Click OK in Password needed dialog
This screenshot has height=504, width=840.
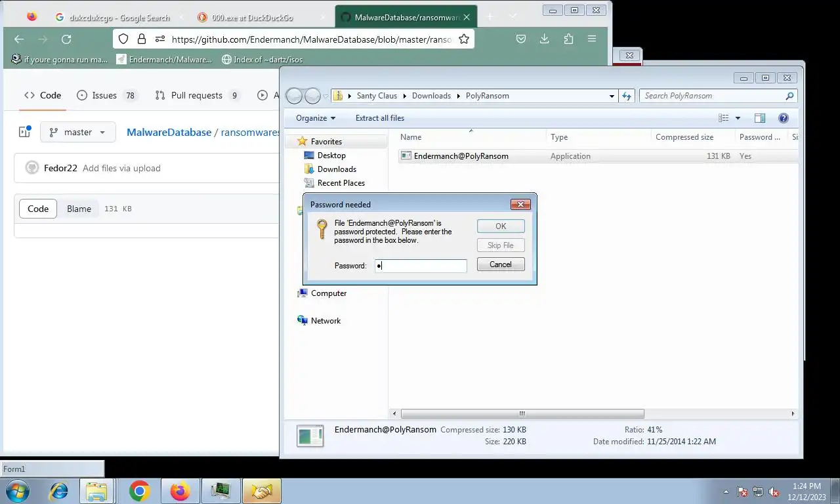(x=501, y=226)
